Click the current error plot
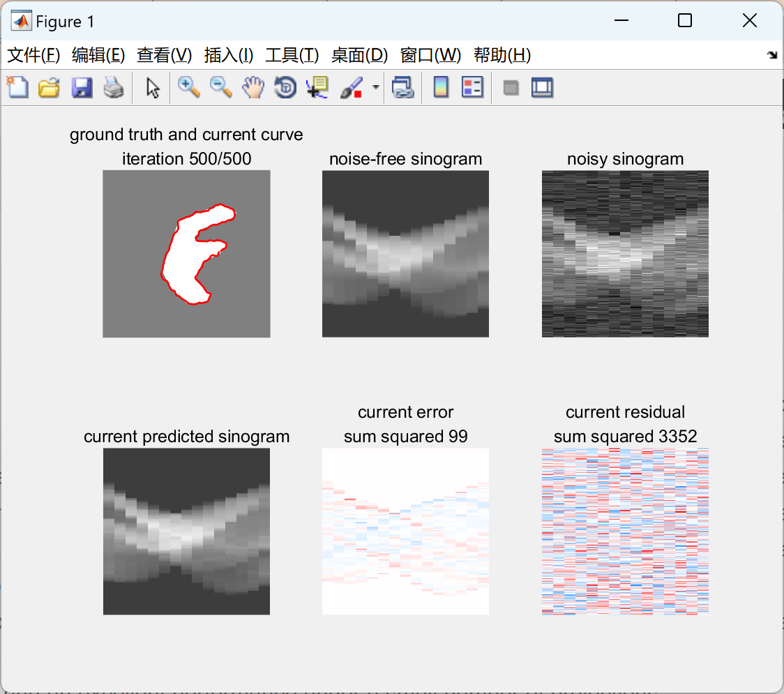 (x=405, y=531)
